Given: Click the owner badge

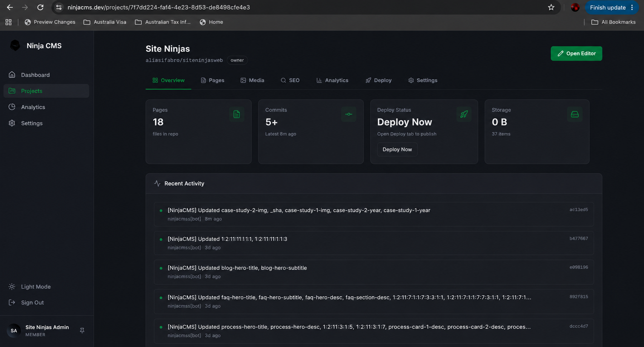Looking at the screenshot, I should 237,60.
